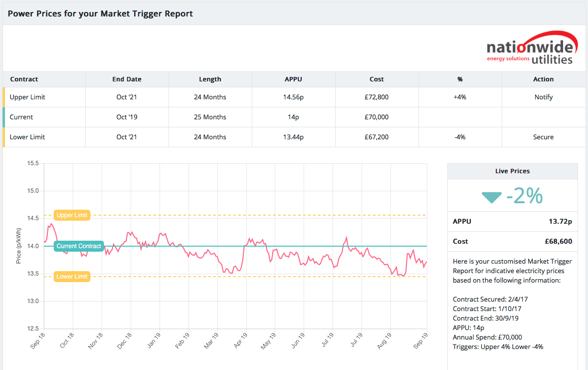Click the 13.44p APPU value
The height and width of the screenshot is (370, 588).
point(293,137)
